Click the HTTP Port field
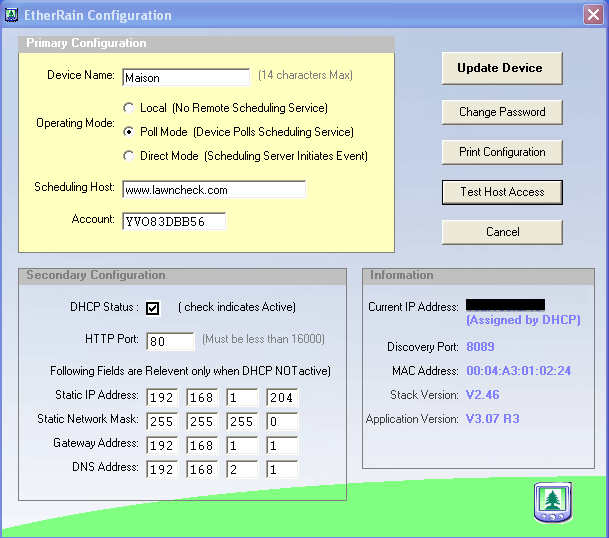The image size is (609, 538). click(170, 341)
